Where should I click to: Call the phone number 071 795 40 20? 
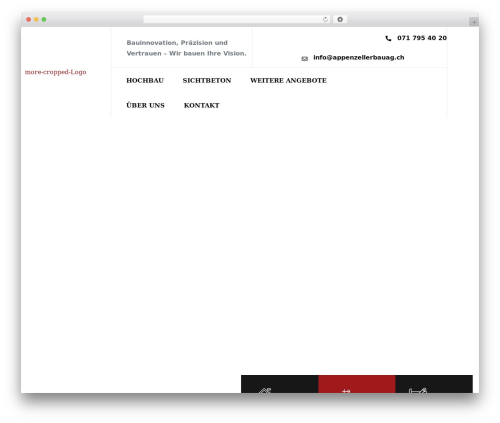pos(422,38)
